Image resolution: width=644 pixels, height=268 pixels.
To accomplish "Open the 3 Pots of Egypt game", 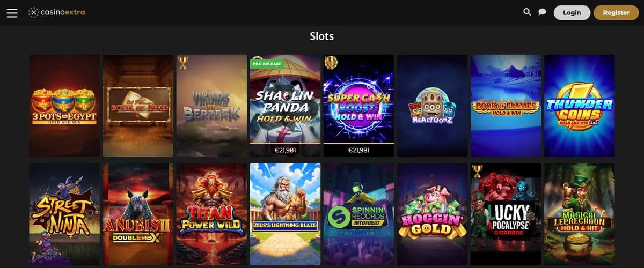I will coord(64,106).
